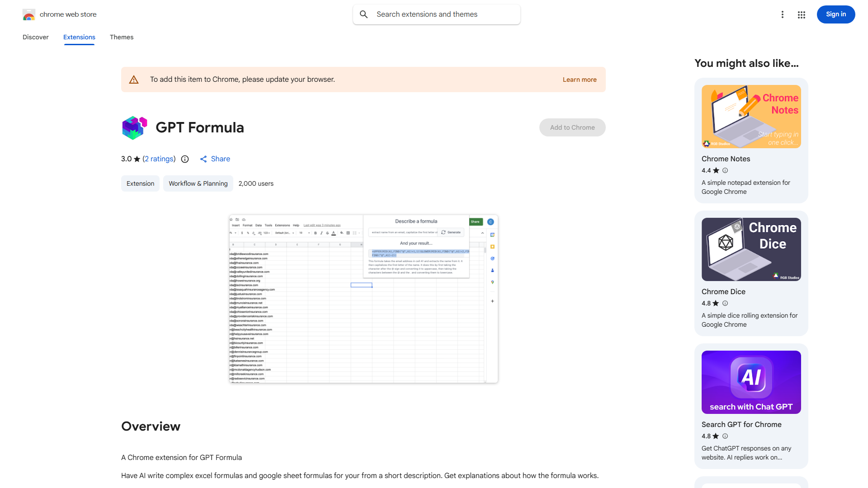This screenshot has height=488, width=868.
Task: Switch to the Discover tab
Action: click(x=35, y=37)
